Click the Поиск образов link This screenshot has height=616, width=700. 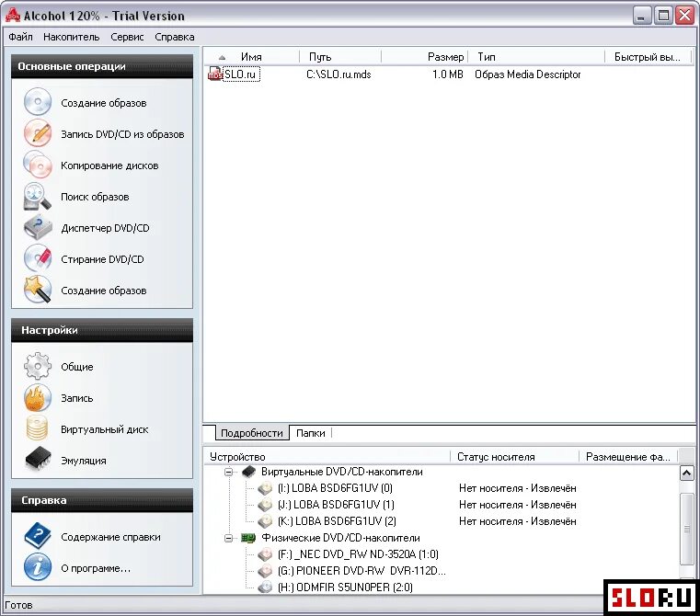coord(95,197)
